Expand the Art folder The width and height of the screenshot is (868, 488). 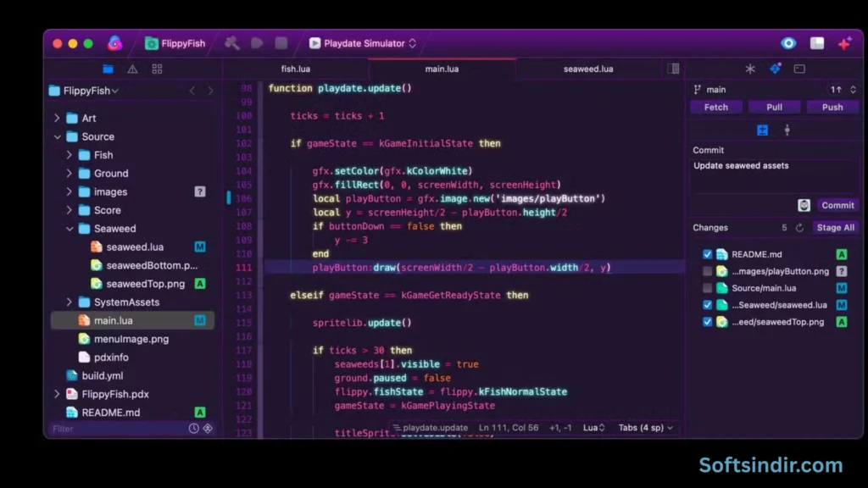58,119
